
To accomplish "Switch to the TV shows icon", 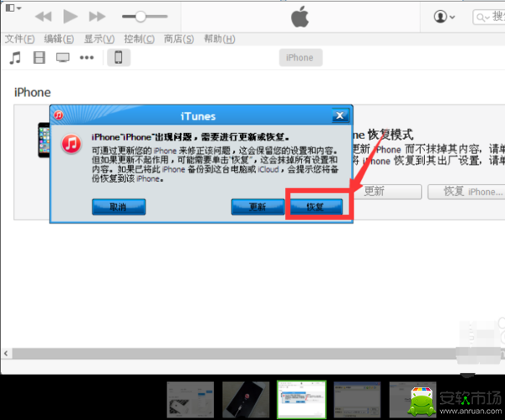I will click(x=63, y=57).
